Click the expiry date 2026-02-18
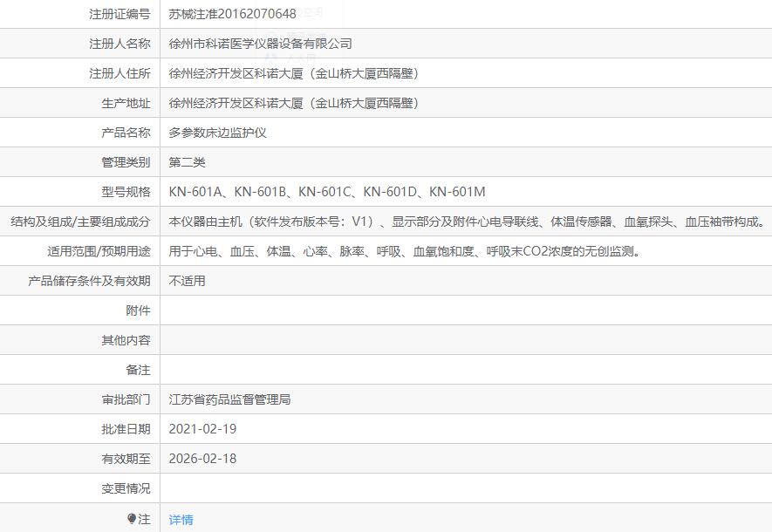This screenshot has height=532, width=772. [202, 459]
